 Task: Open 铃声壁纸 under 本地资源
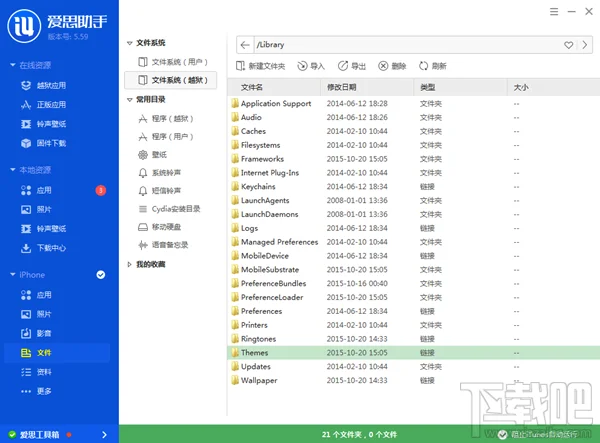43,229
